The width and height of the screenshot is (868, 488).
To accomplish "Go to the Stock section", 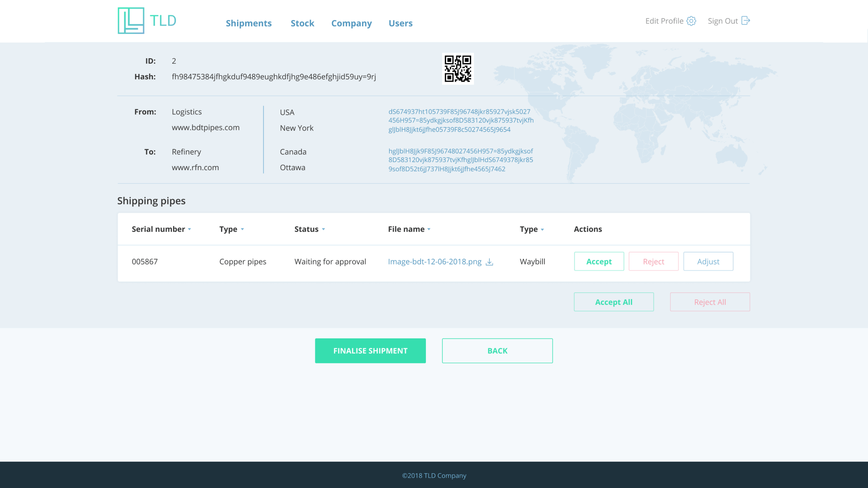I will [302, 23].
